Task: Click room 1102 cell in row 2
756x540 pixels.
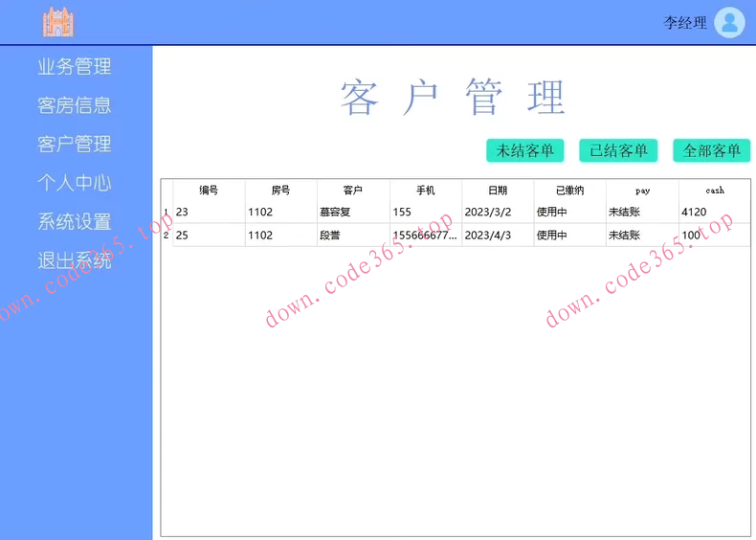Action: [x=281, y=235]
